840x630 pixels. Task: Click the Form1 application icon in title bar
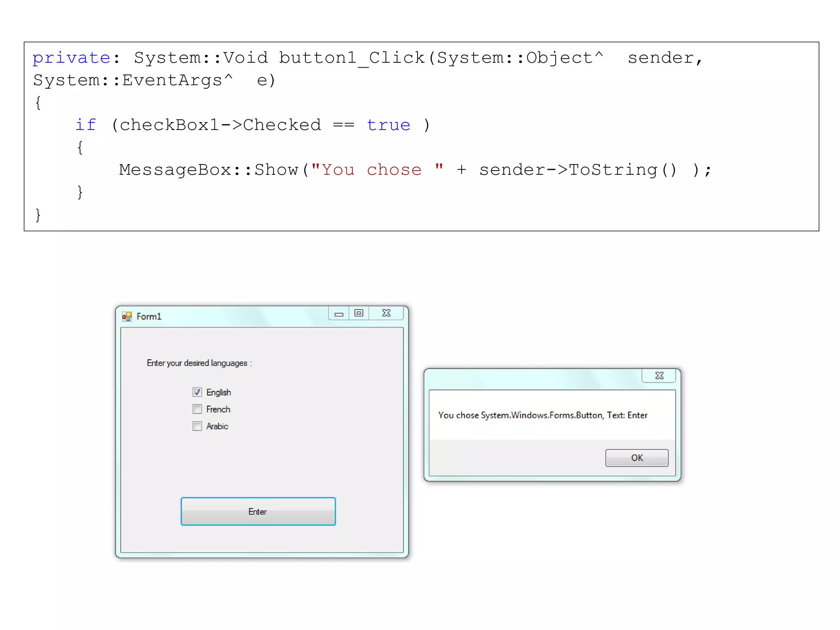pos(127,316)
